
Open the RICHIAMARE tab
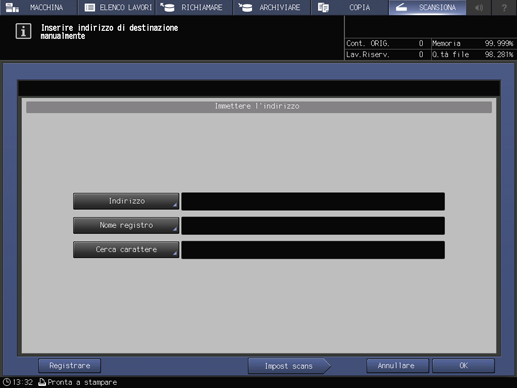coord(194,7)
